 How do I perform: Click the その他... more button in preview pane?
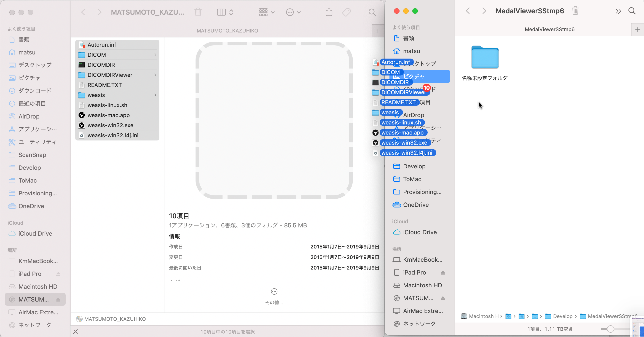point(274,297)
